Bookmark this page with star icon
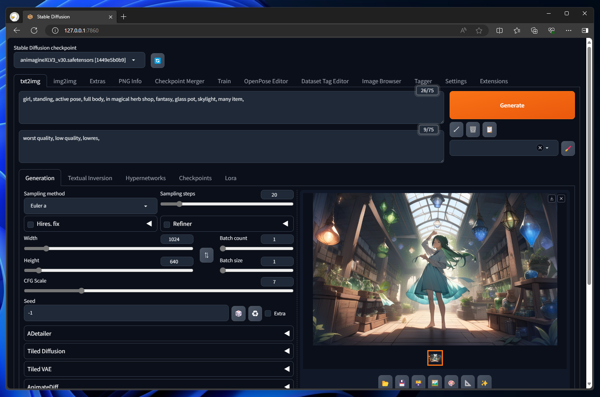The image size is (600, 397). pos(479,31)
